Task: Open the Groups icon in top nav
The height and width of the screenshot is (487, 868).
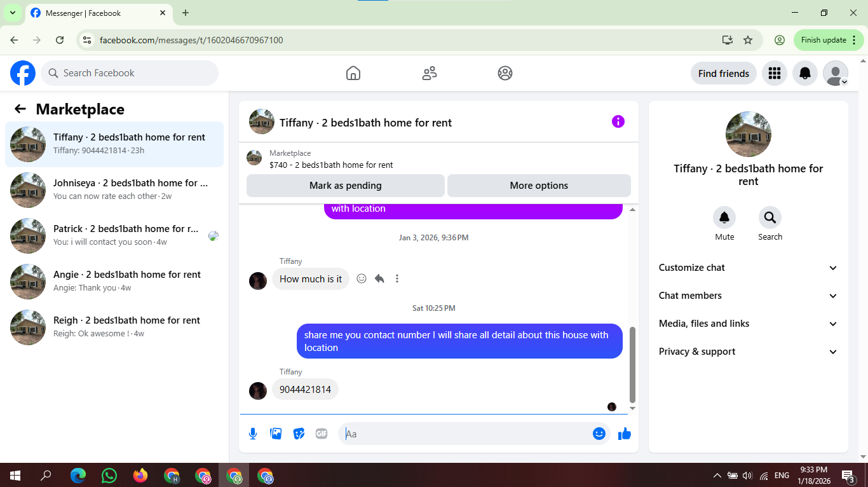Action: 505,73
